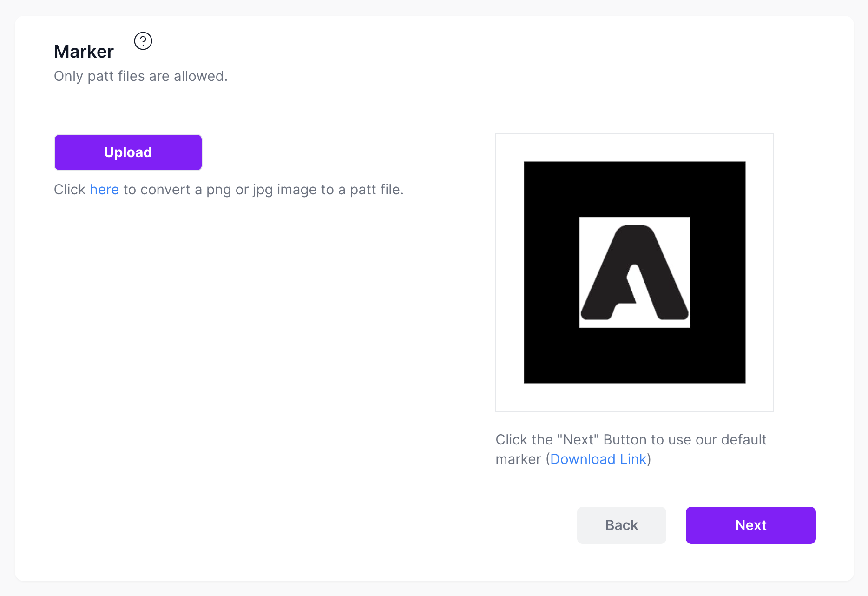
Task: Click the word 'Click' before here link
Action: point(70,190)
